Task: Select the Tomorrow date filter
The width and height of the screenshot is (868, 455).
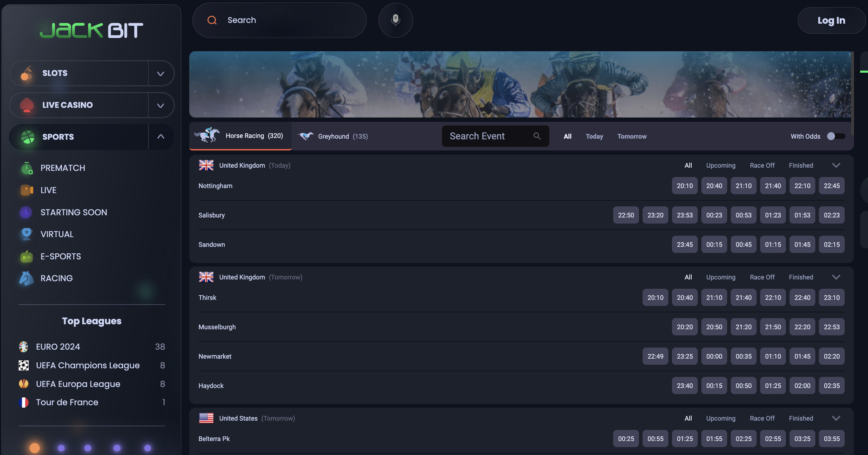Action: coord(632,136)
